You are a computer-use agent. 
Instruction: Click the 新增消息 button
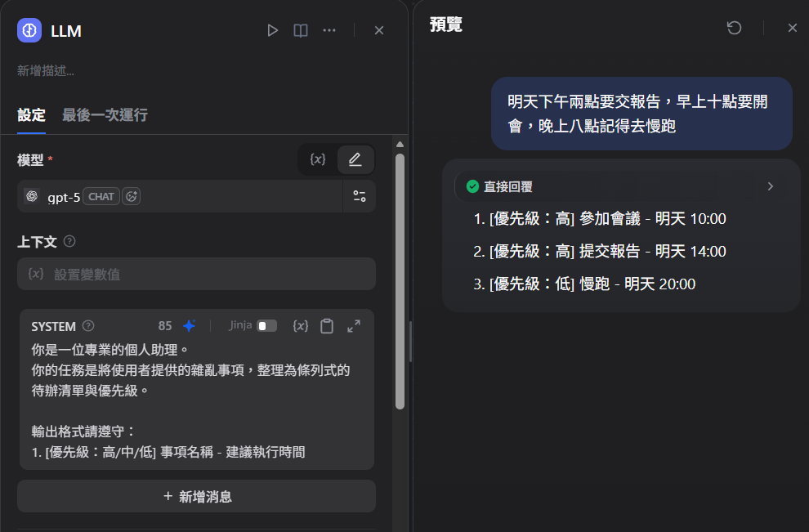197,496
